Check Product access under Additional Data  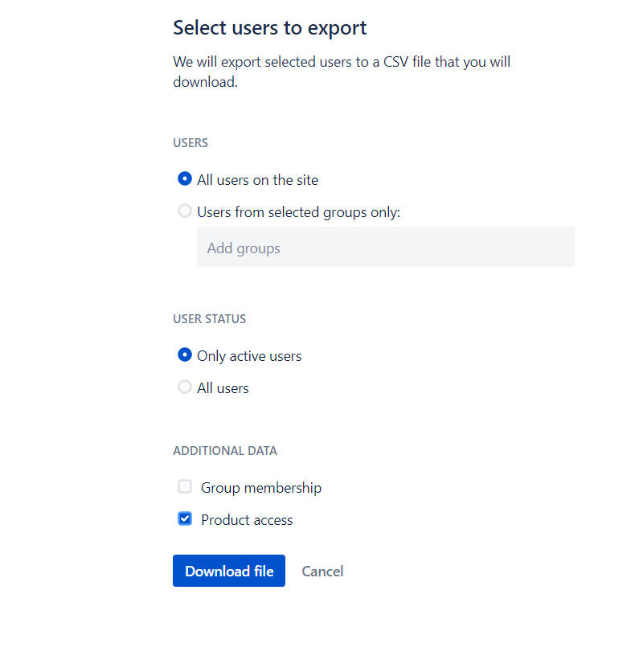185,518
